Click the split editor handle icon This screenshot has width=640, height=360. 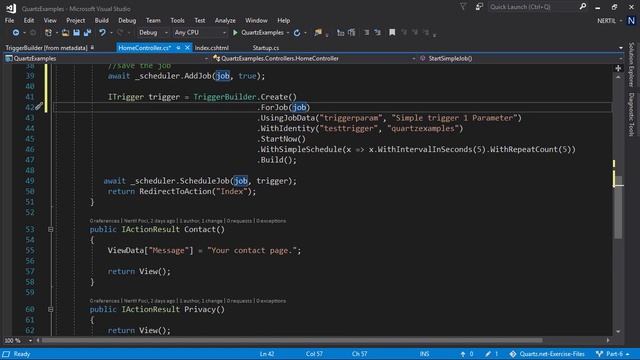pyautogui.click(x=618, y=68)
